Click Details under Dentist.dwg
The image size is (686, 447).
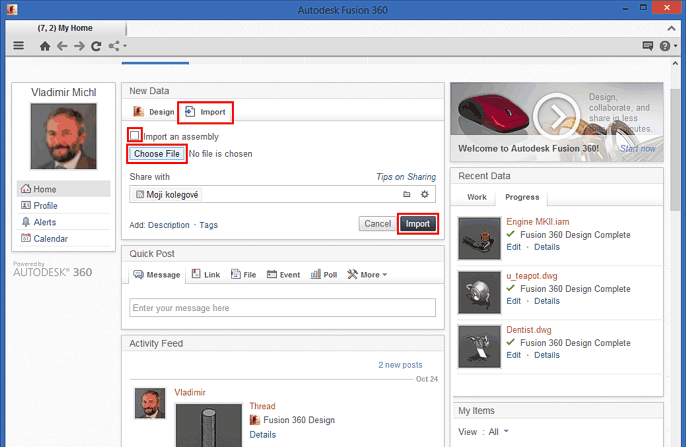(x=547, y=355)
